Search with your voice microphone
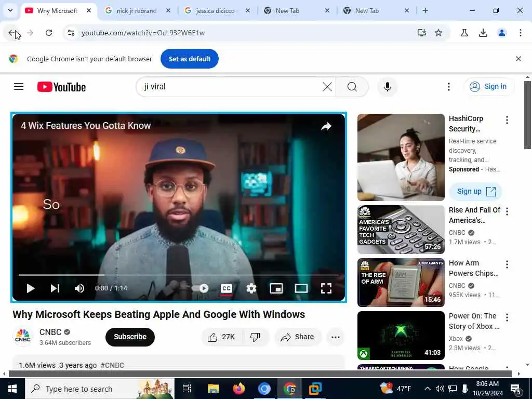This screenshot has width=532, height=399. [x=387, y=87]
